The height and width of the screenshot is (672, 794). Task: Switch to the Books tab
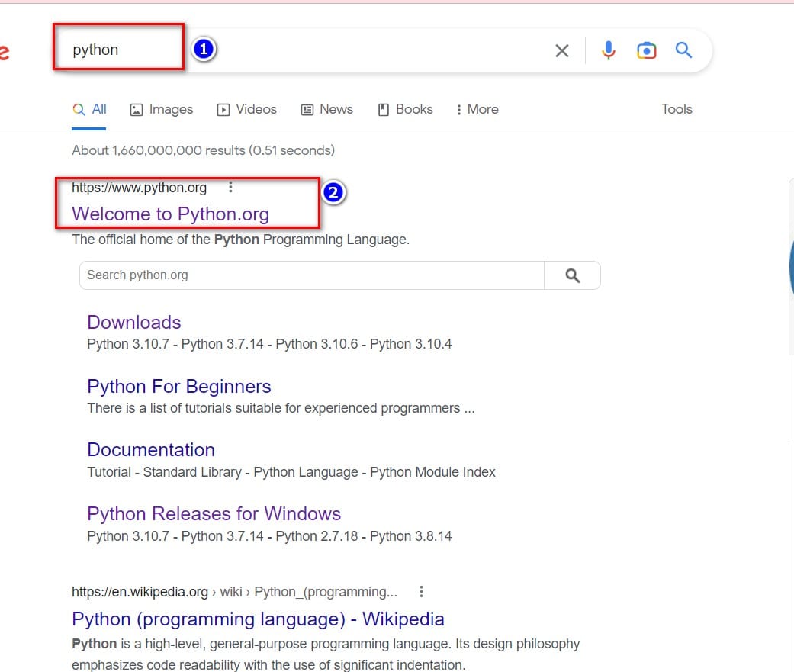(405, 109)
